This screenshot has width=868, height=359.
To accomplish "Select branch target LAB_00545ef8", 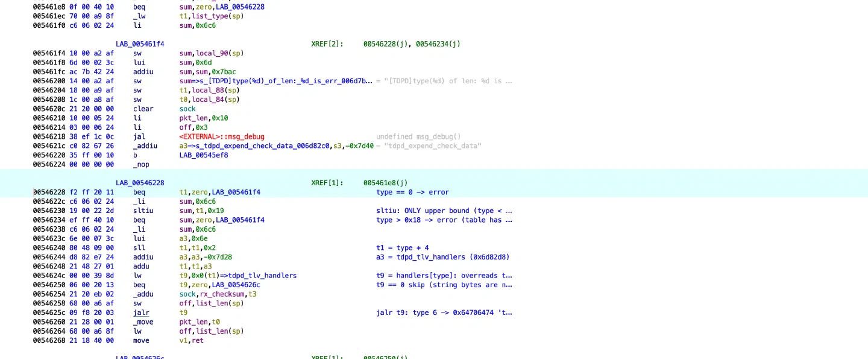I will 204,155.
